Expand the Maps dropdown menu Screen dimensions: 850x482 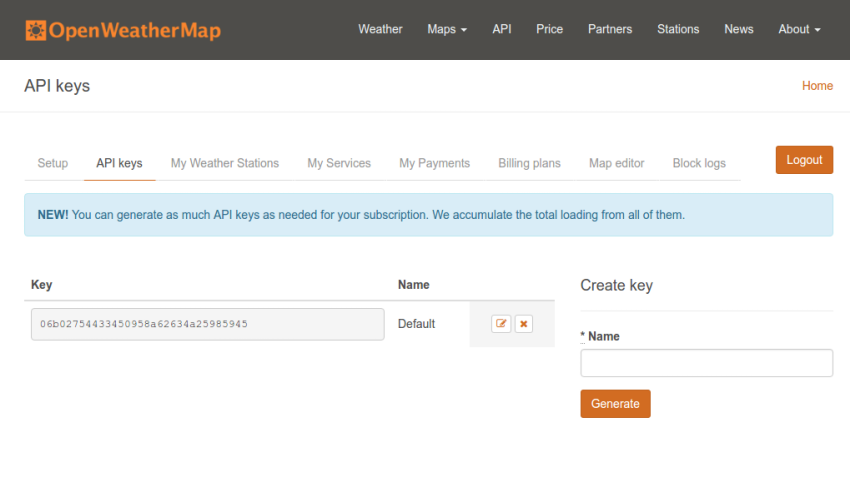click(x=447, y=29)
